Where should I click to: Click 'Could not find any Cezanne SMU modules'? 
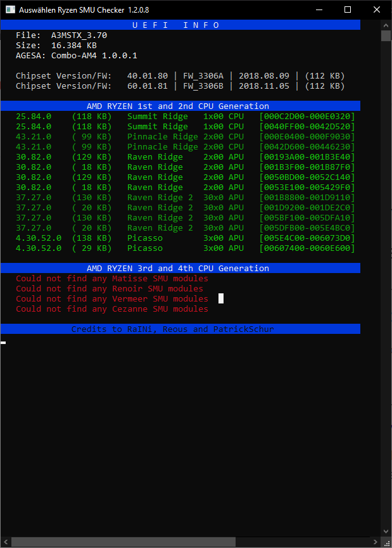point(112,309)
